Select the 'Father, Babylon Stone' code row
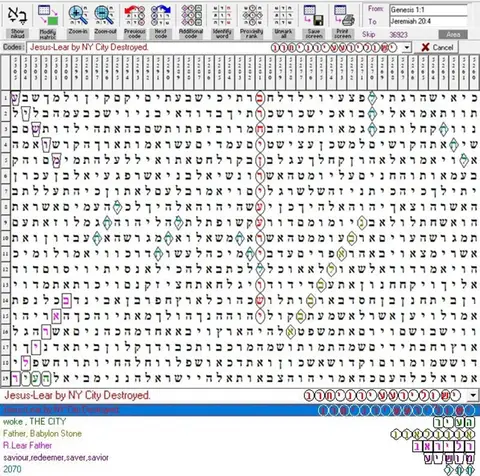Viewport: 480px width, 476px height. click(239, 434)
